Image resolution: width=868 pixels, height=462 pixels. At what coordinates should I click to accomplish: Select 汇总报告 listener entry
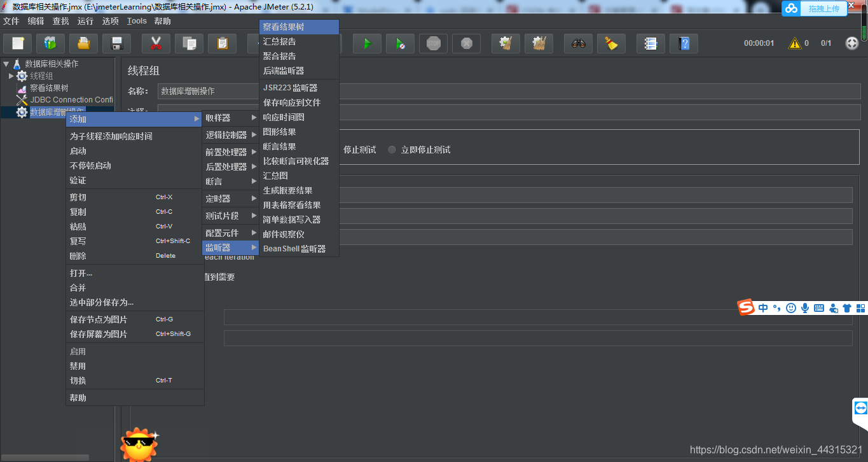299,41
